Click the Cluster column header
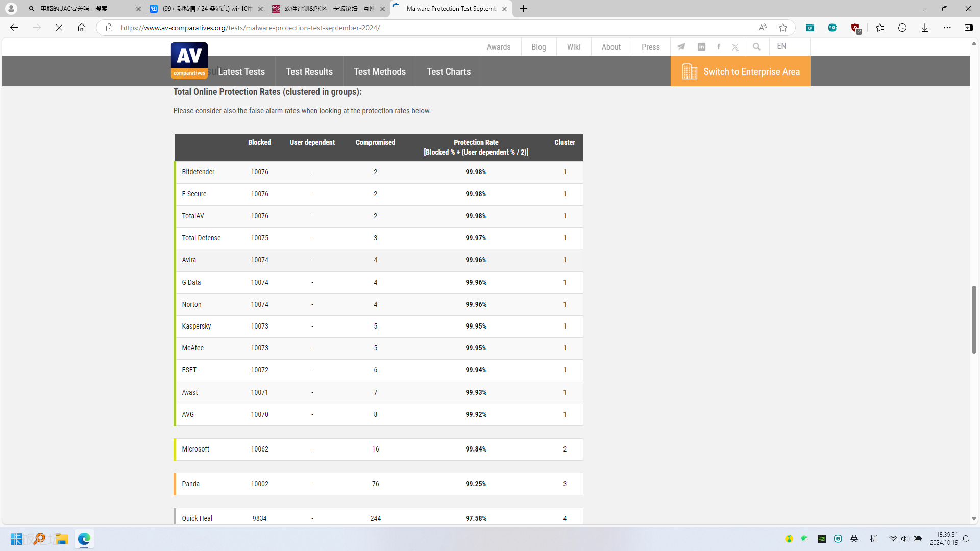Screen dimensions: 980x551 pos(565,142)
